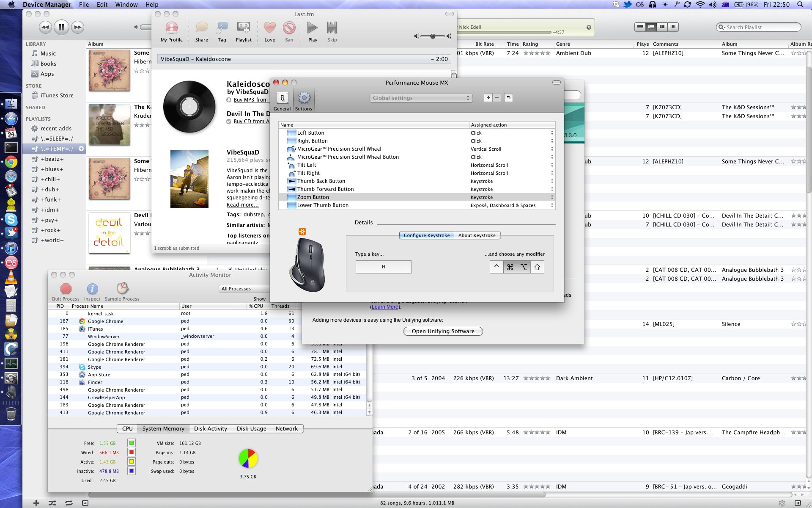Open the Global settings dropdown
The image size is (812, 508).
point(421,98)
